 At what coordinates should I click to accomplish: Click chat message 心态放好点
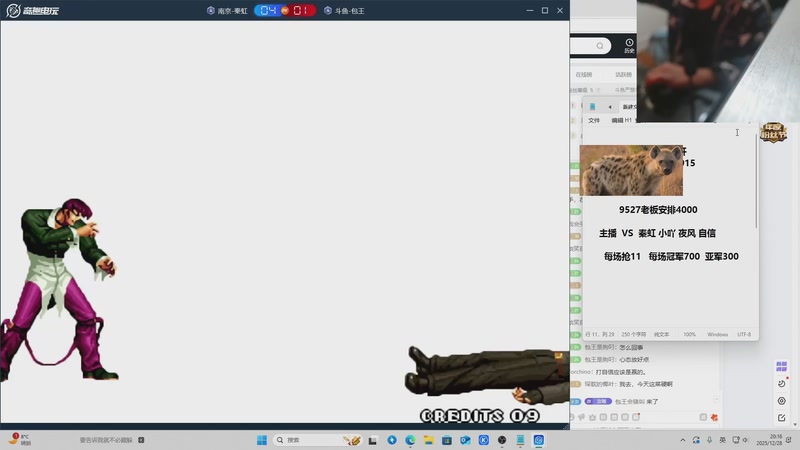click(633, 360)
